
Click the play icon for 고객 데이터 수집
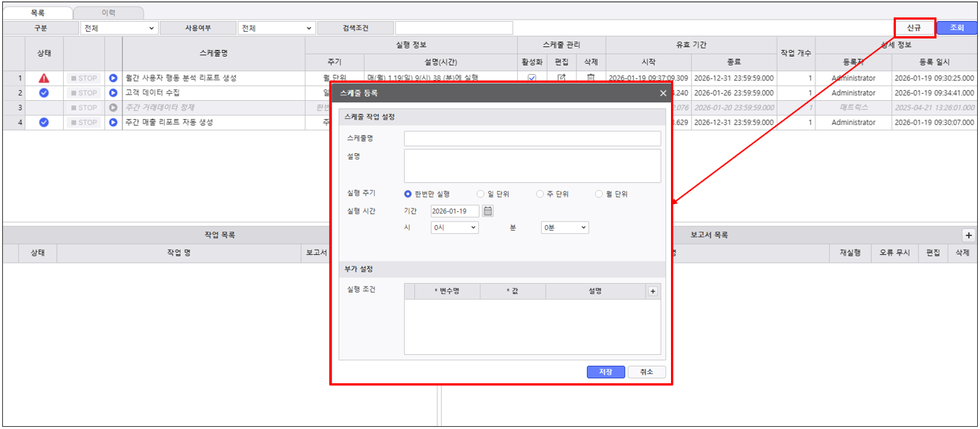[113, 93]
